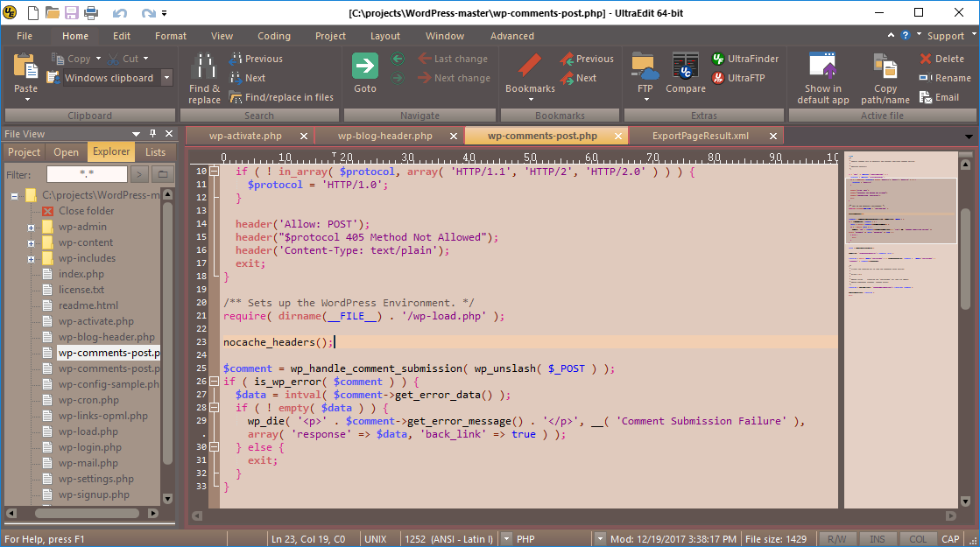Switch to wp-activate.php file tab
Image resolution: width=980 pixels, height=547 pixels.
245,136
